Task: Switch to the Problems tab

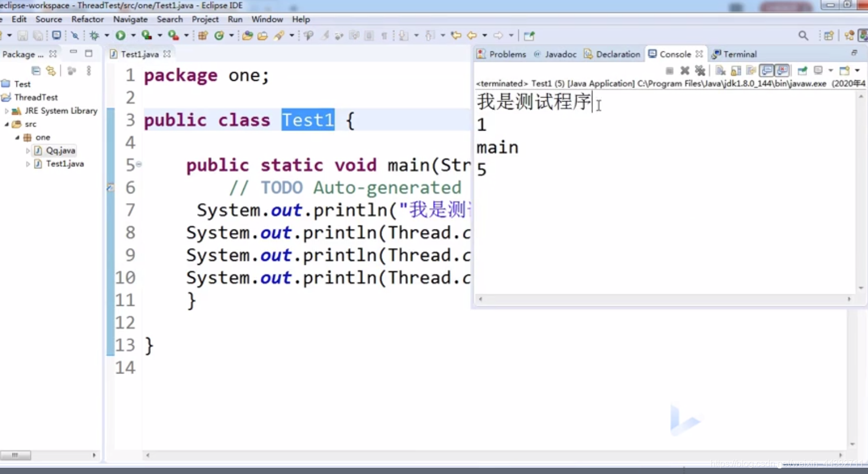Action: tap(501, 54)
